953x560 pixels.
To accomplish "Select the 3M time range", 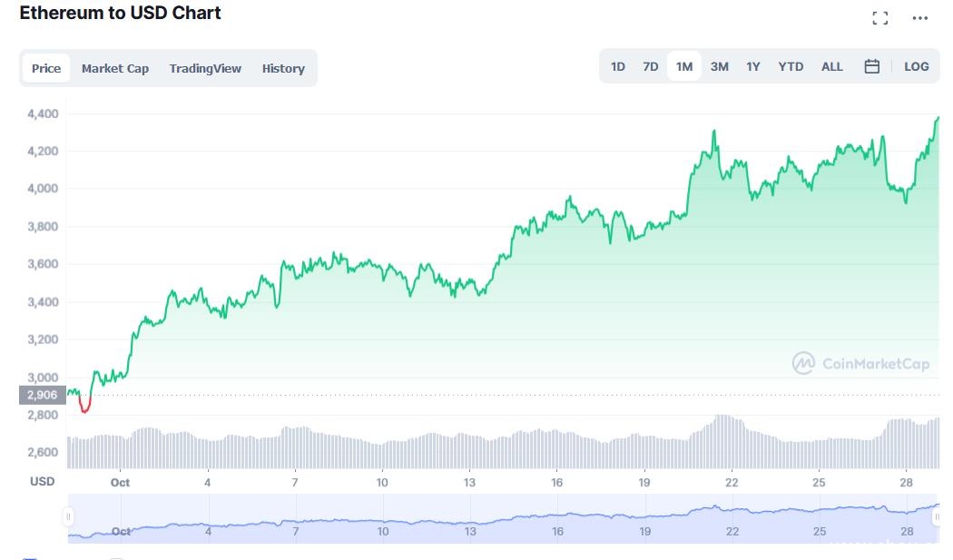I will point(719,66).
